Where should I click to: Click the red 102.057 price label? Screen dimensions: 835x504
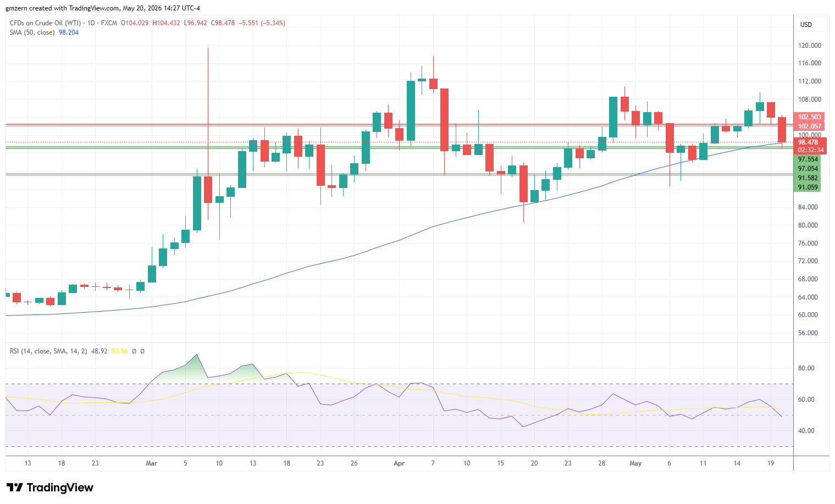coord(810,126)
